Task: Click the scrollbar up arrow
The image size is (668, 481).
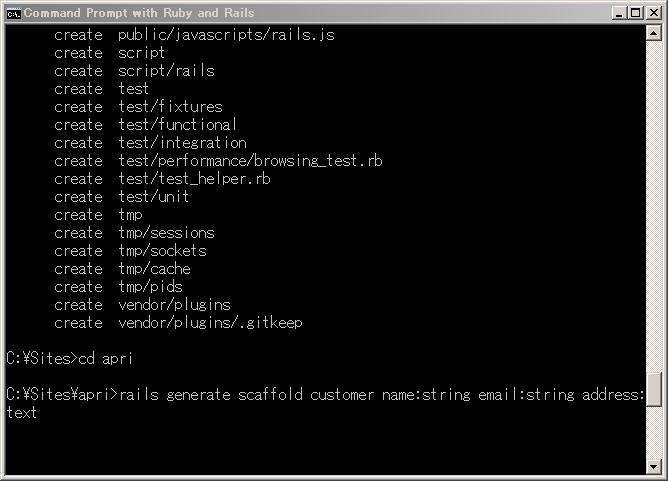Action: point(654,33)
